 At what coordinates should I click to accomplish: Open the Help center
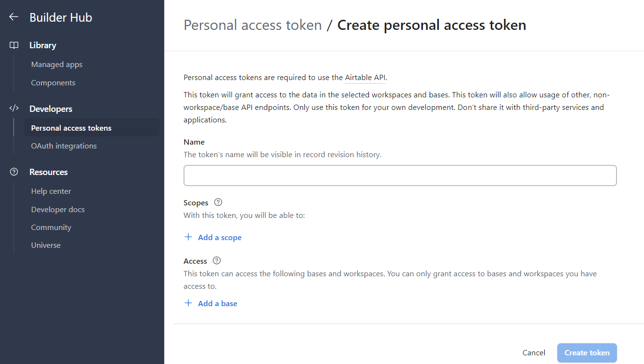51,191
